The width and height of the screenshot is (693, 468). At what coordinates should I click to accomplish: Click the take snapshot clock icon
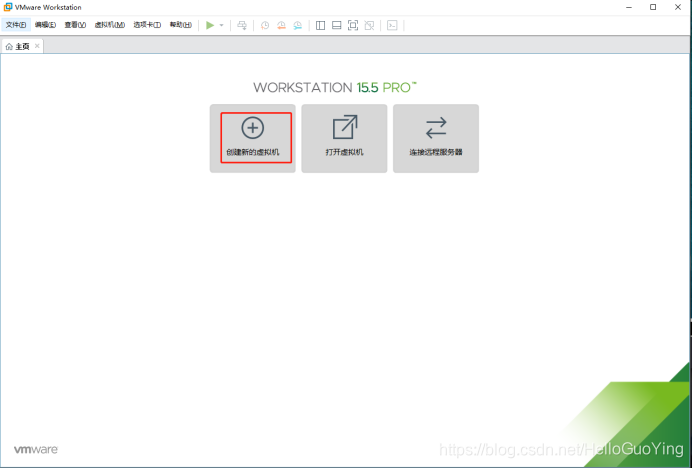[265, 25]
